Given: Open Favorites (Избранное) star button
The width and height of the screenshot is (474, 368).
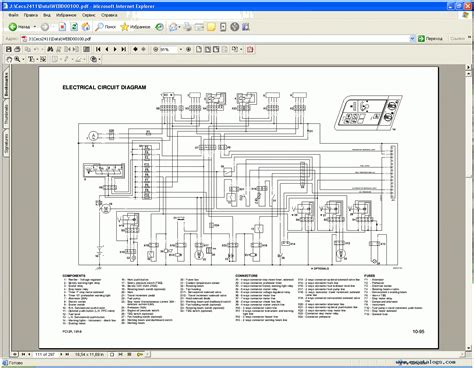Looking at the screenshot, I should tap(135, 27).
